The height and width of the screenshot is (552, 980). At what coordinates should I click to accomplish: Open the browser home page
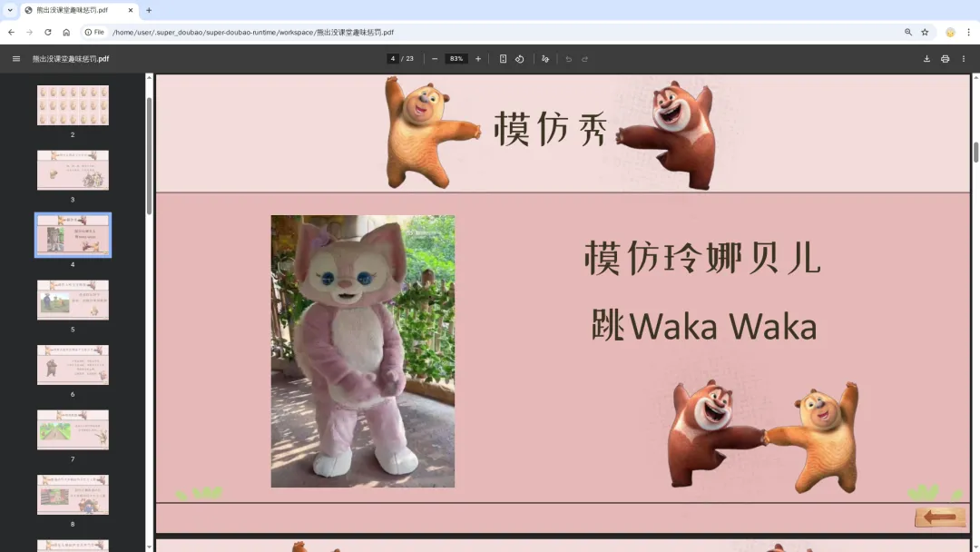(66, 32)
